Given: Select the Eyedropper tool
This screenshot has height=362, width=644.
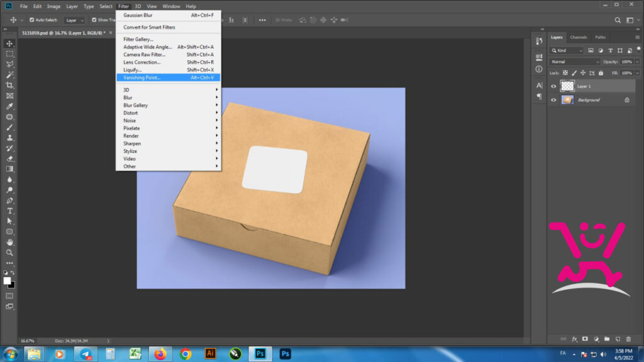Looking at the screenshot, I should (x=9, y=106).
